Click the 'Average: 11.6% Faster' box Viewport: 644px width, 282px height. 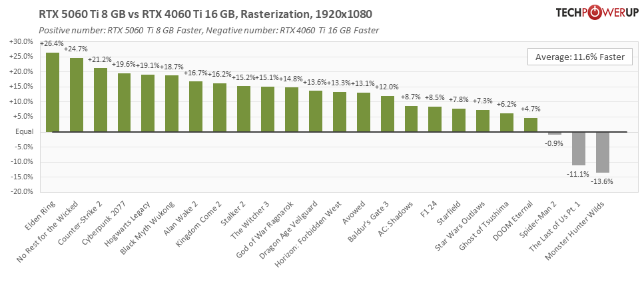pos(580,57)
